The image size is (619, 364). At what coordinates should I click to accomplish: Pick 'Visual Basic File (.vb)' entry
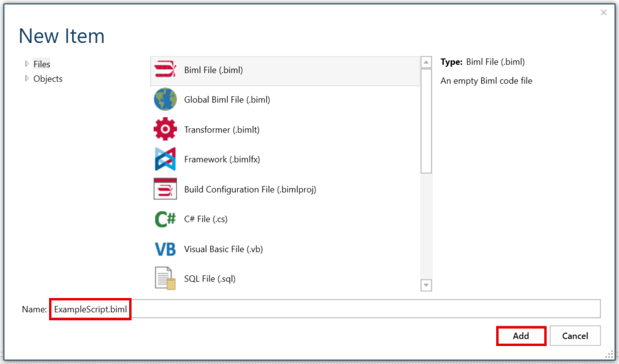285,249
